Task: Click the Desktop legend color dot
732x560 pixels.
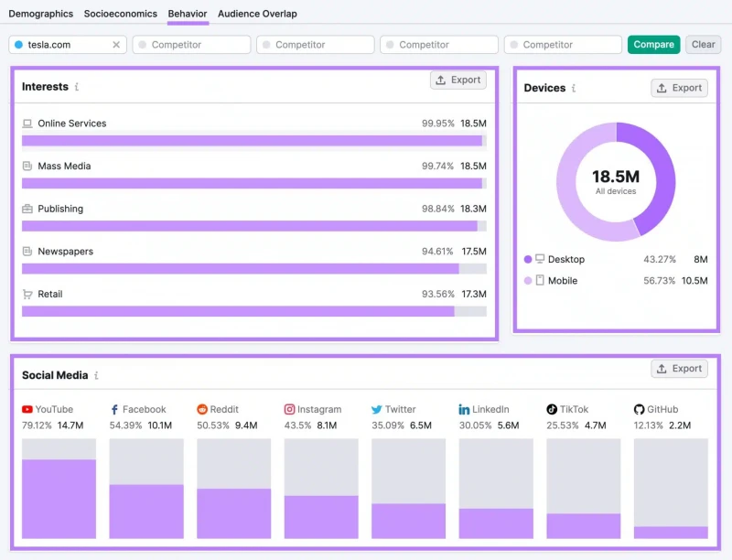Action: pyautogui.click(x=528, y=259)
